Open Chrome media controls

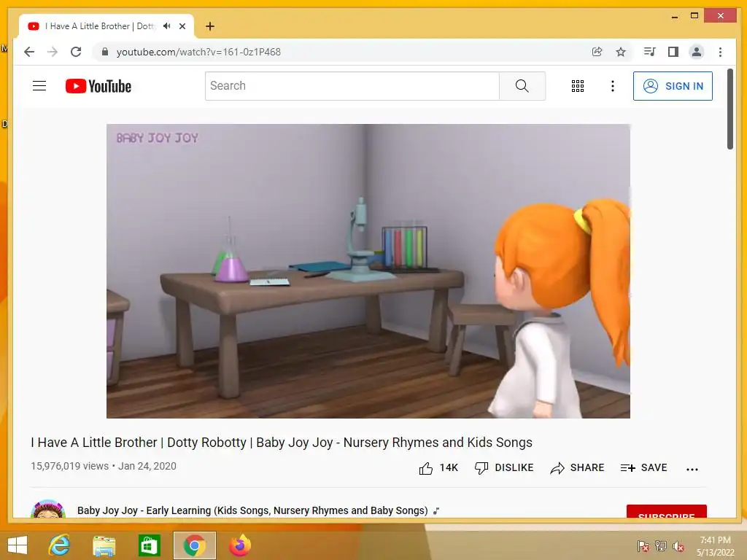pos(649,52)
